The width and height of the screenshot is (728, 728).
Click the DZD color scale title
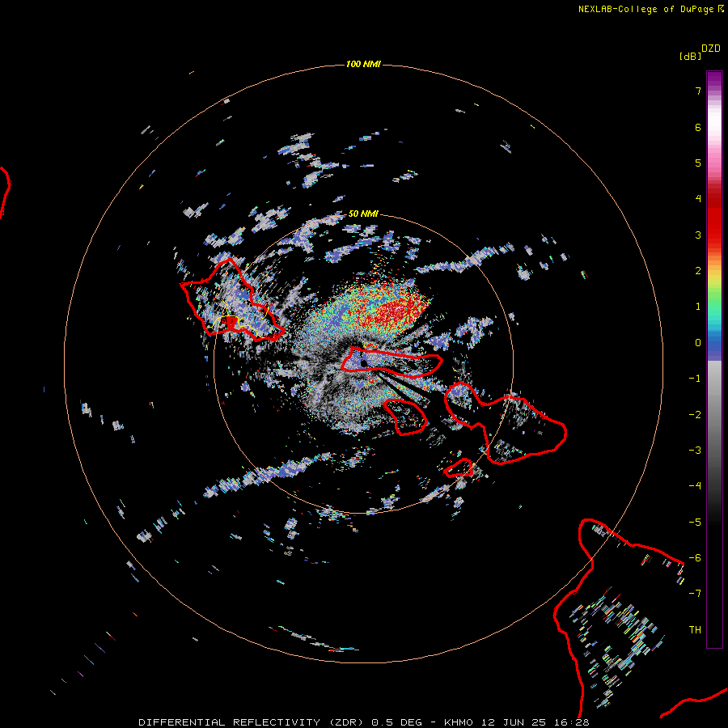(x=711, y=49)
